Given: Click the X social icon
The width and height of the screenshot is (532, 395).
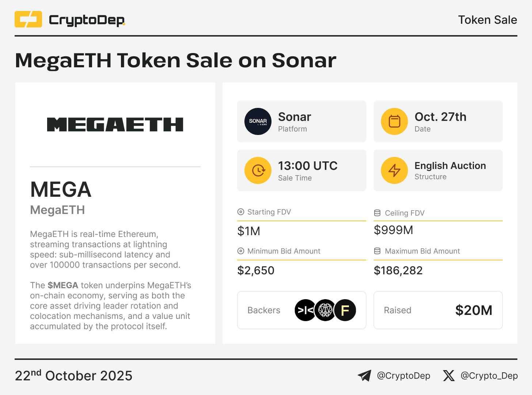Looking at the screenshot, I should (x=449, y=376).
